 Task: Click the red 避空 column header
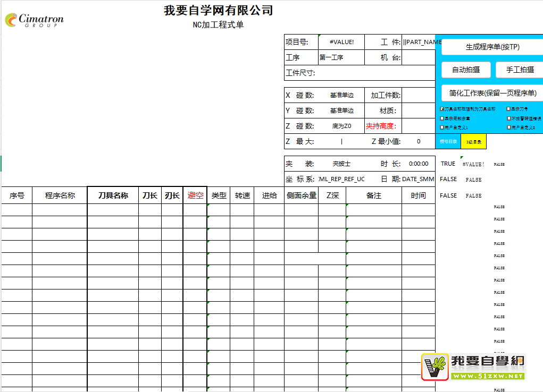pos(195,195)
